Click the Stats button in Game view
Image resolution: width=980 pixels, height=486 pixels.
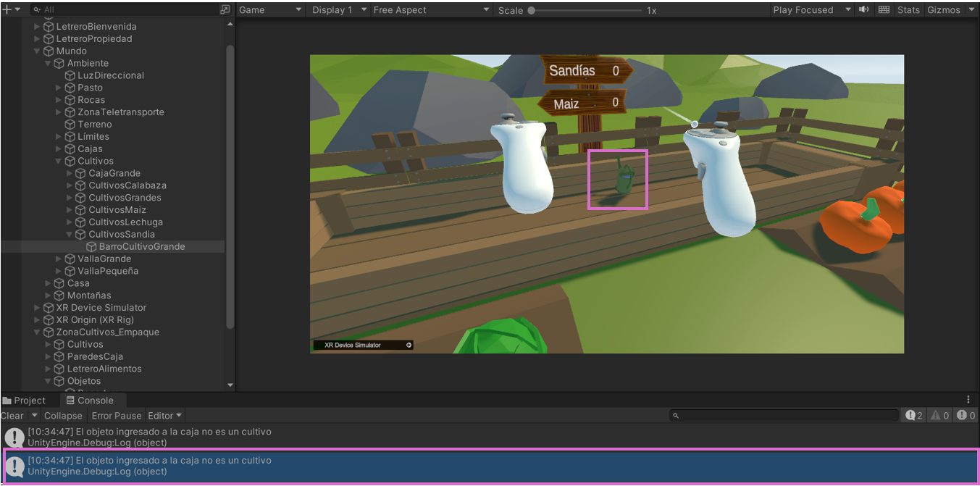click(908, 10)
